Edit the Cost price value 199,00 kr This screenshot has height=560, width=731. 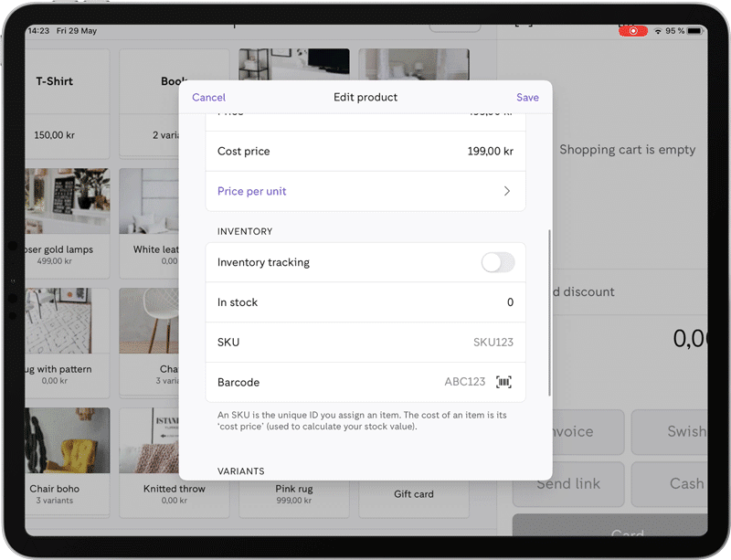tap(490, 151)
